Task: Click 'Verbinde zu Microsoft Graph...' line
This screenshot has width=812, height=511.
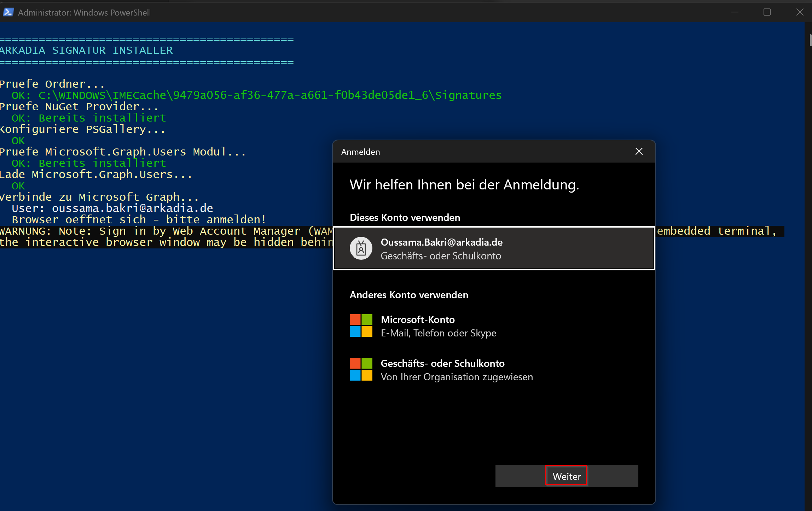Action: pyautogui.click(x=99, y=197)
